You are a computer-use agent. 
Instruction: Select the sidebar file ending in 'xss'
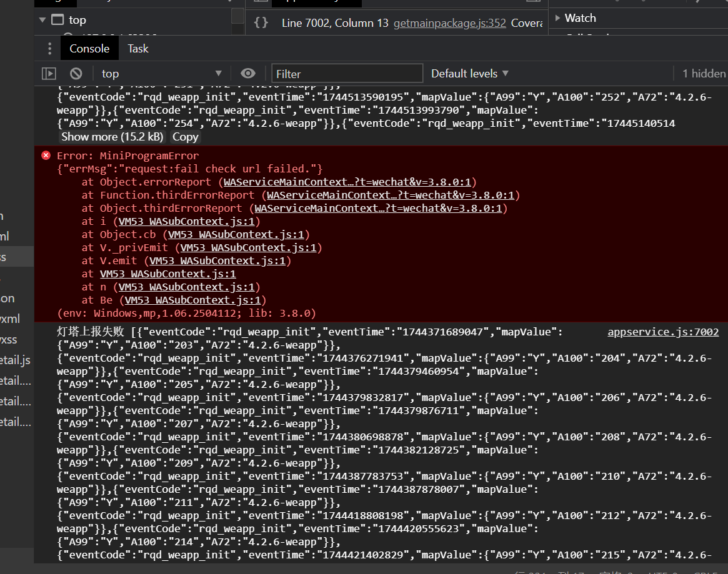9,340
